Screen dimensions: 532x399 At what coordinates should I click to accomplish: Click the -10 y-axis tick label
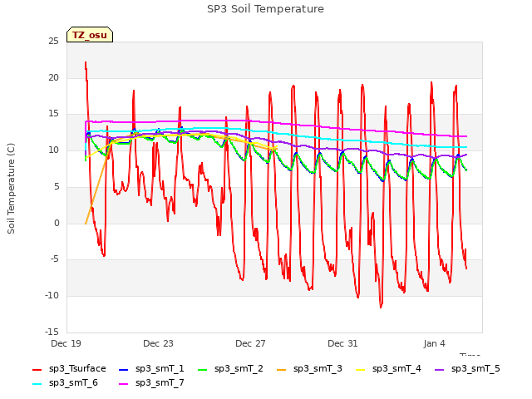point(52,296)
